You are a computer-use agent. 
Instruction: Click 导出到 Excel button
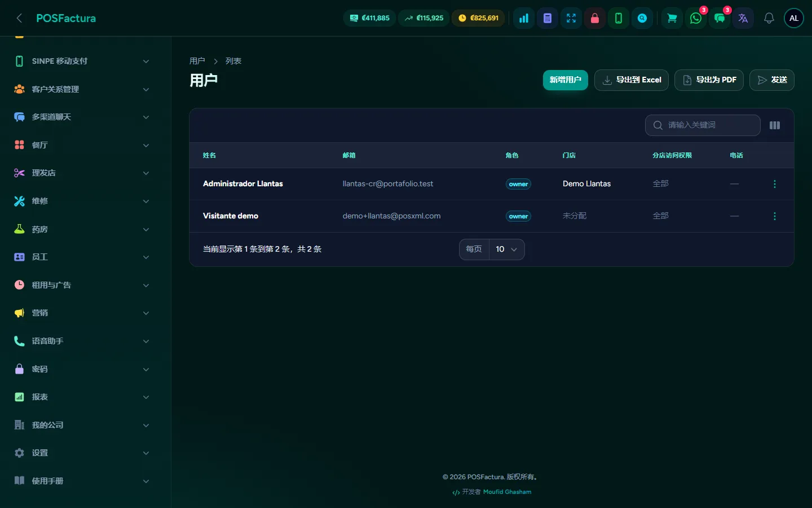click(632, 80)
